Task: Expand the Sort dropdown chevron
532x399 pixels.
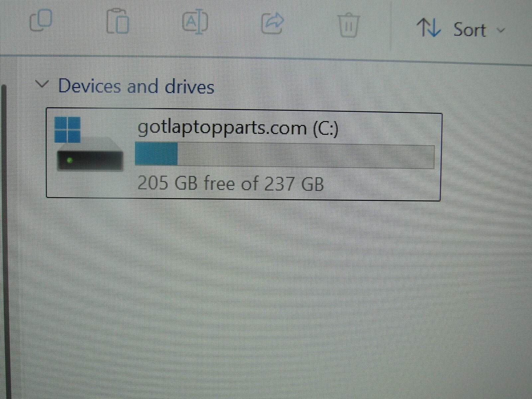Action: pyautogui.click(x=500, y=30)
